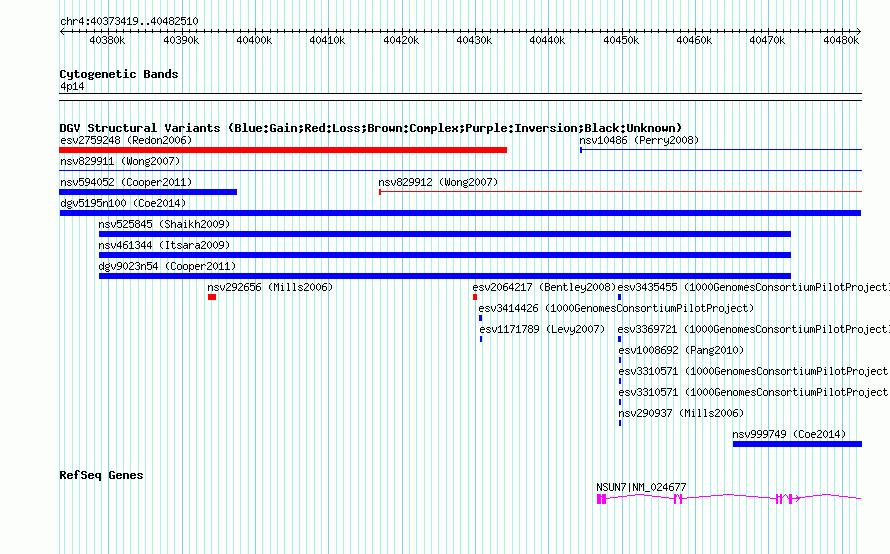This screenshot has height=554, width=890.
Task: Click the DGV Structural Variants track title
Action: (371, 128)
